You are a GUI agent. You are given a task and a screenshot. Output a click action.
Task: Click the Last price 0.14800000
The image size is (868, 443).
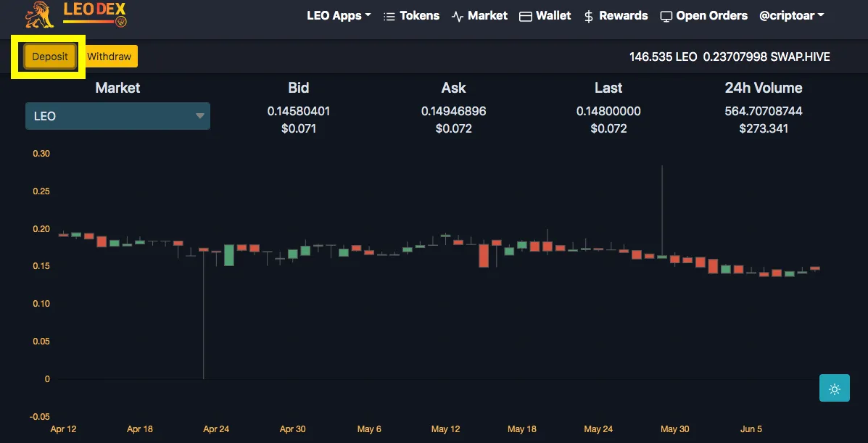pos(608,112)
